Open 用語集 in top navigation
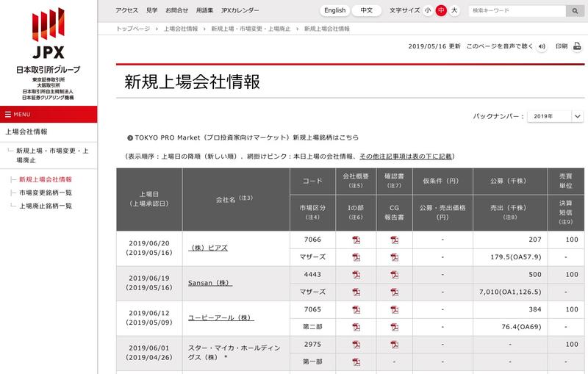 pos(204,10)
